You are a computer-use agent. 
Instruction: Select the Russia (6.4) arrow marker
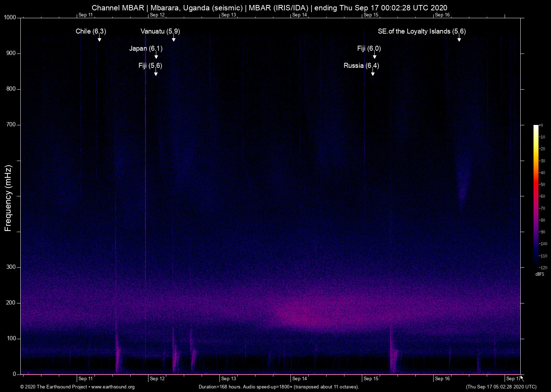tap(373, 74)
